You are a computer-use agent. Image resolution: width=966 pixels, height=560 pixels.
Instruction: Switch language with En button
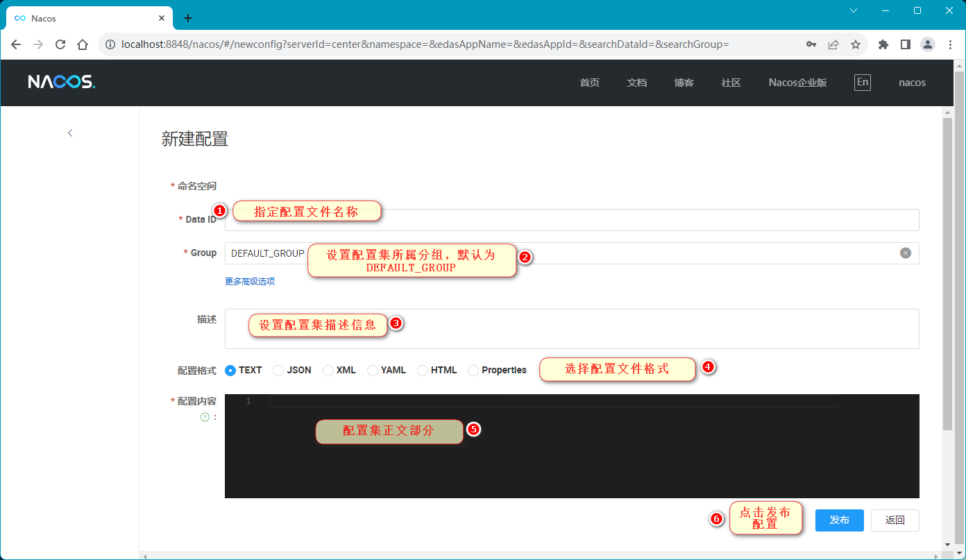(x=863, y=83)
